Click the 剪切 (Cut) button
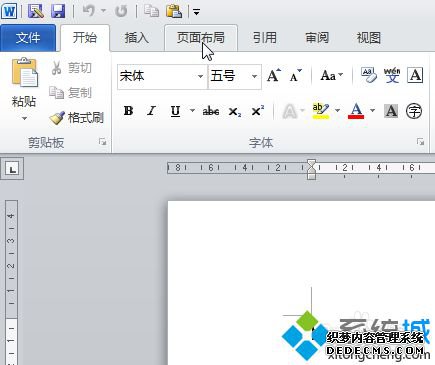 coord(71,68)
